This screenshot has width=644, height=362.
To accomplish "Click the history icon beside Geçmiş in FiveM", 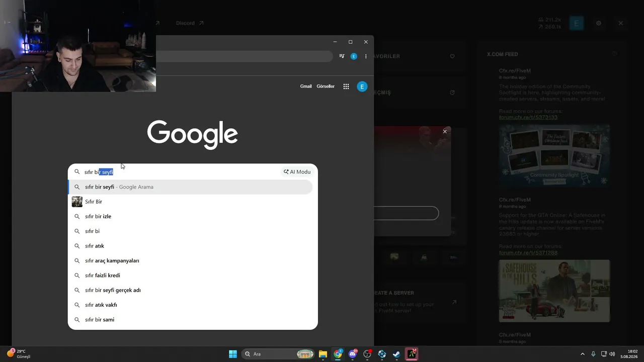I will coord(452,93).
